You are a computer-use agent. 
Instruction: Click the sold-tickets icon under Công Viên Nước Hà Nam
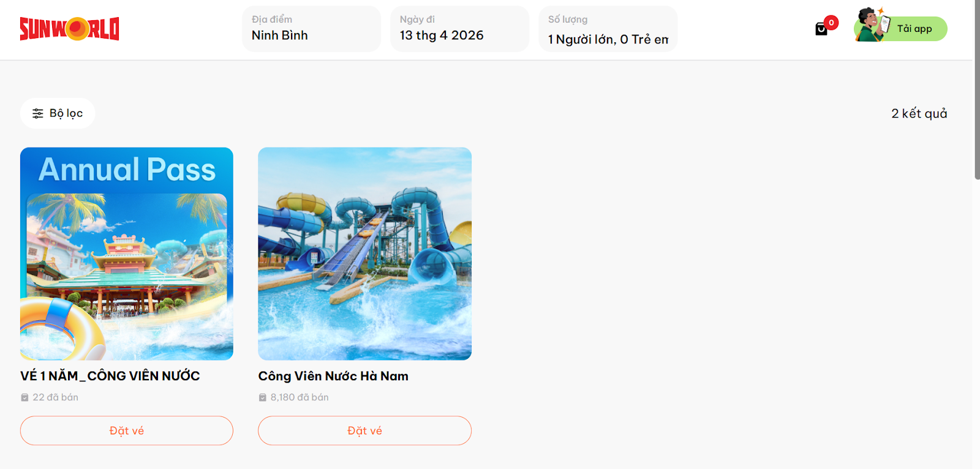point(263,397)
